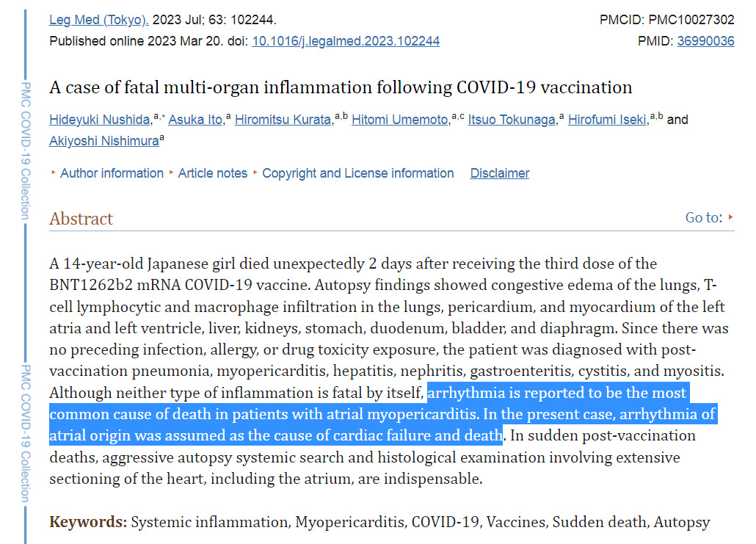Open PMID 36990036 link
This screenshot has width=756, height=544.
[x=705, y=41]
